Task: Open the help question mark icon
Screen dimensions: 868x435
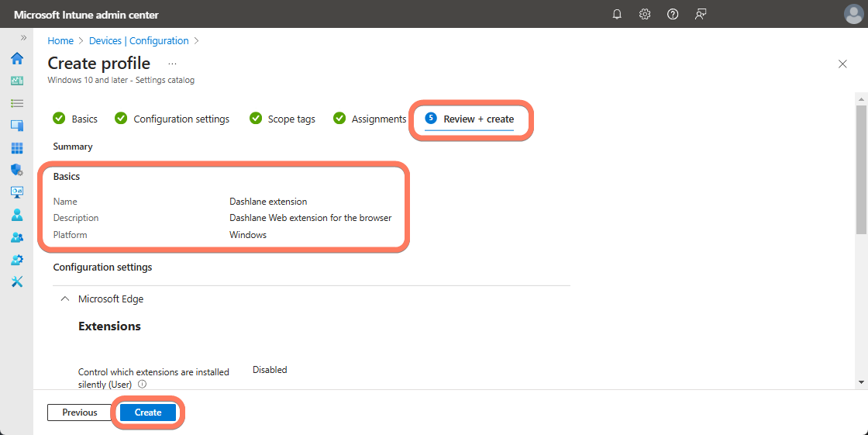Action: (673, 14)
